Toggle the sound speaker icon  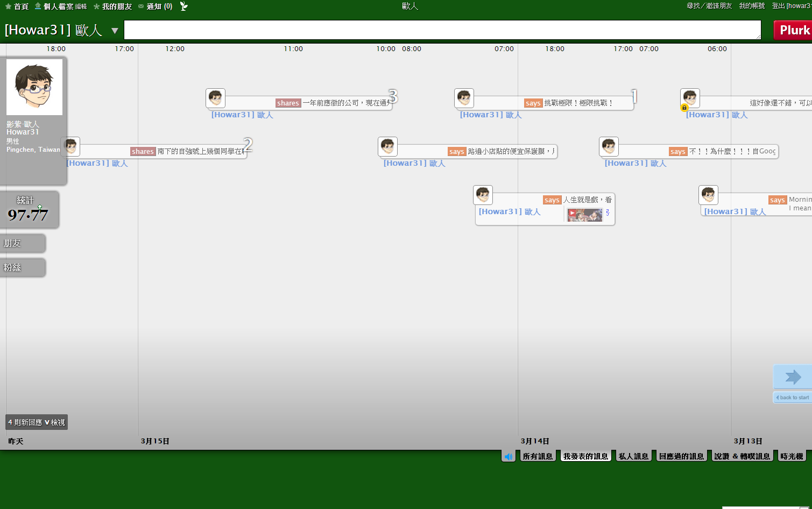(x=509, y=456)
